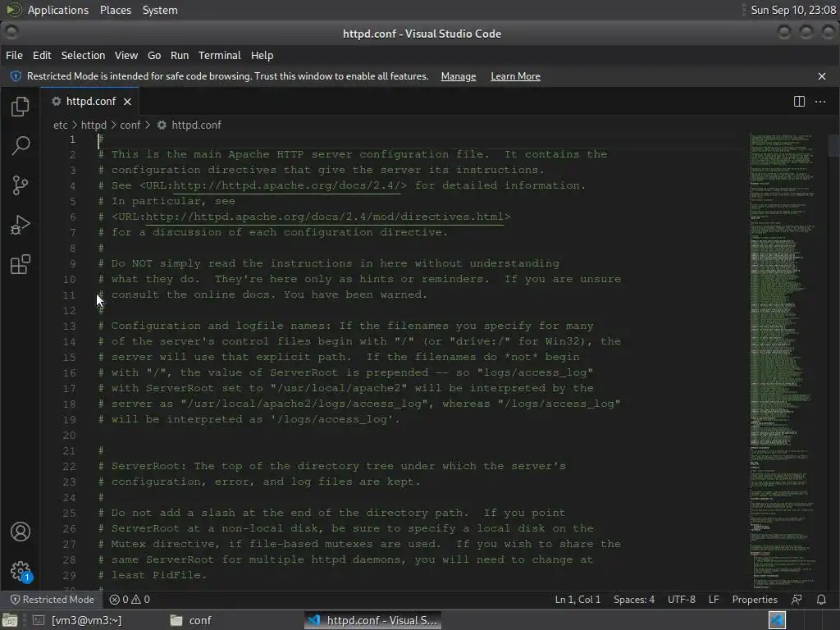Open the Source Control view

21,185
